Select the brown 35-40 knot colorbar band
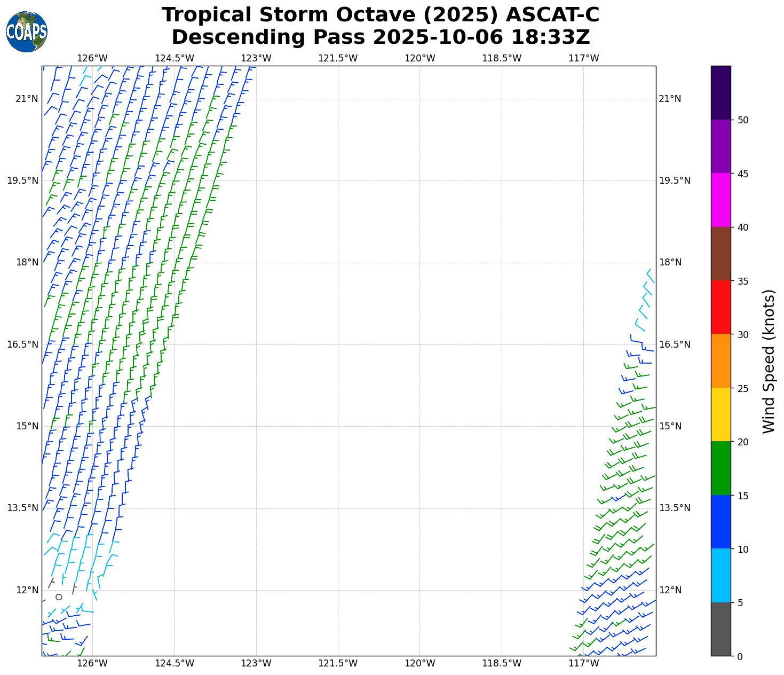Viewport: 784px width, 675px height. tap(720, 254)
